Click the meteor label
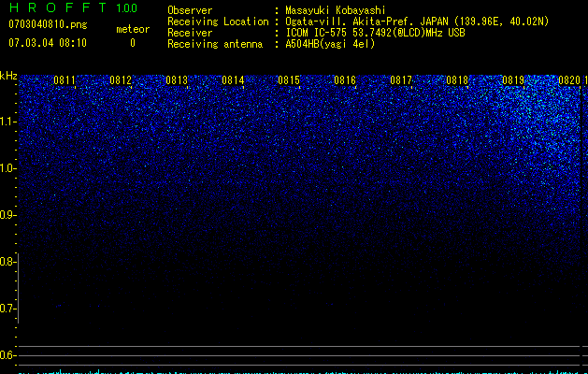The image size is (588, 374). tap(133, 29)
